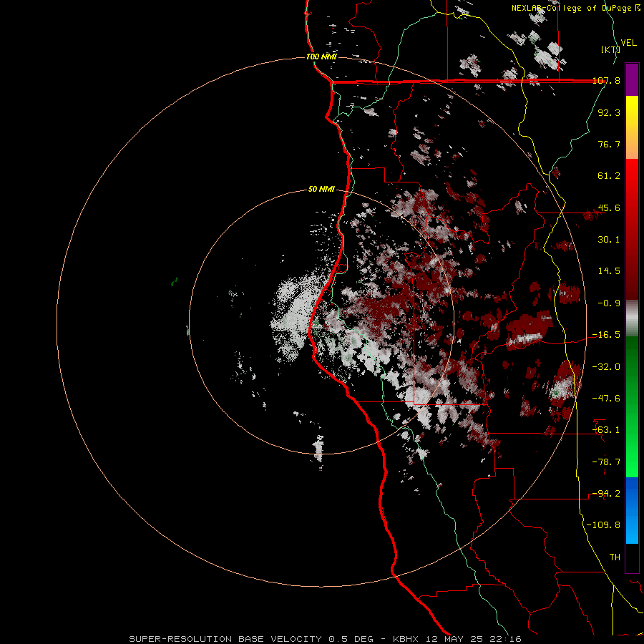Select the 107.8 legend value
The height and width of the screenshot is (644, 644).
(606, 81)
